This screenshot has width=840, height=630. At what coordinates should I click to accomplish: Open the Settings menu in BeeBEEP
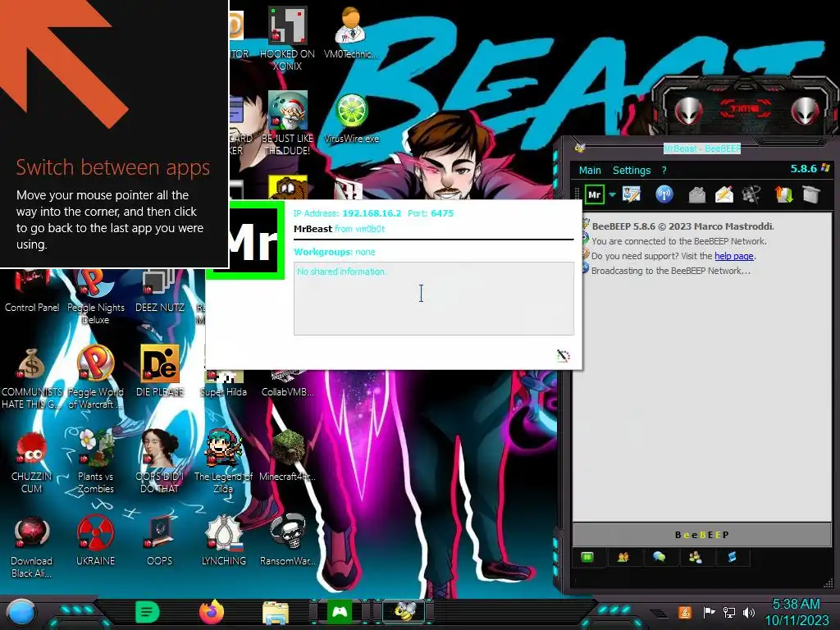point(632,171)
